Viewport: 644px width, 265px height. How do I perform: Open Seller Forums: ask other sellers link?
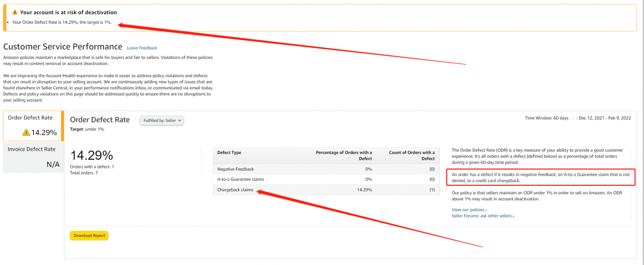click(483, 216)
